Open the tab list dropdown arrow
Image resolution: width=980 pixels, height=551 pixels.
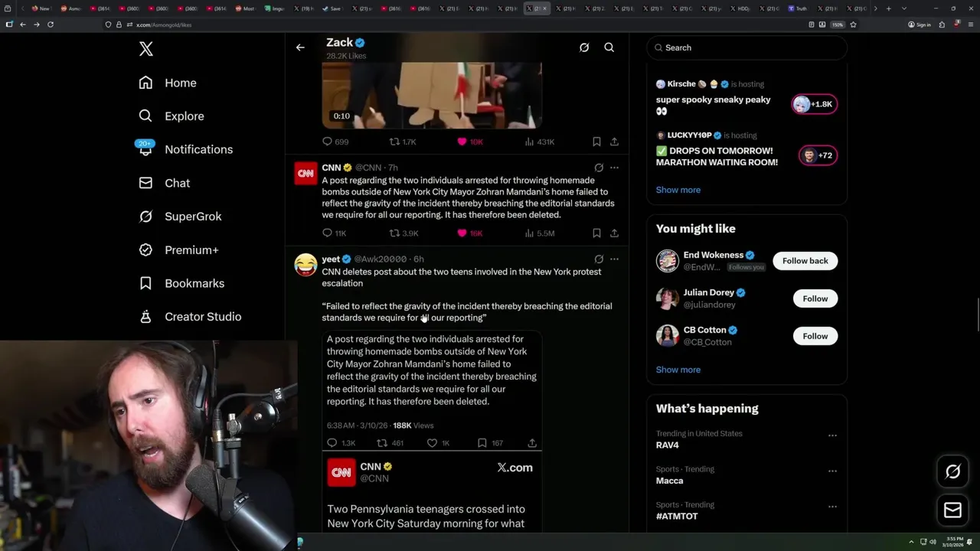904,8
